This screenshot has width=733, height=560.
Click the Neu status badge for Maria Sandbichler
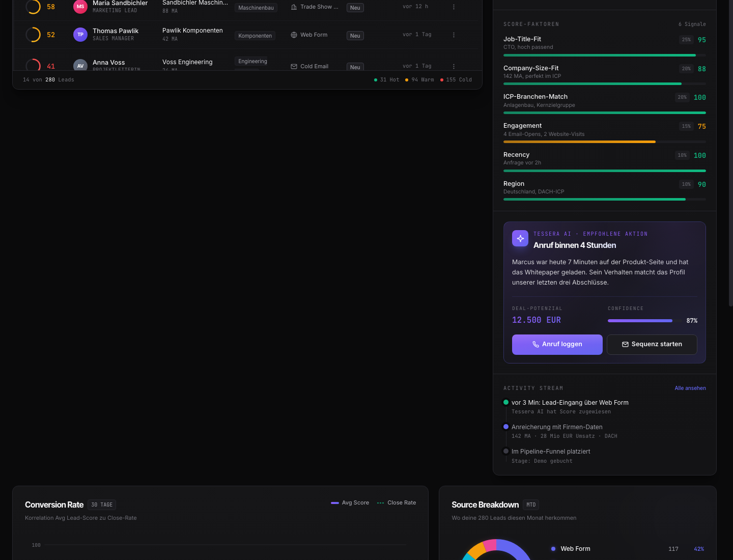tap(355, 8)
